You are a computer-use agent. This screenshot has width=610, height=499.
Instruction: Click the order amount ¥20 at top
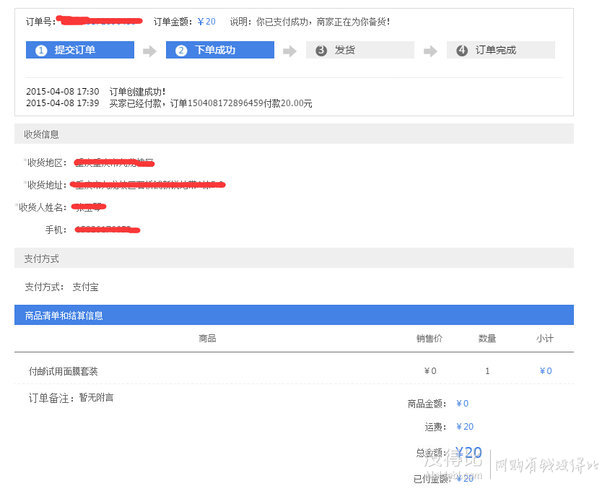[206, 21]
